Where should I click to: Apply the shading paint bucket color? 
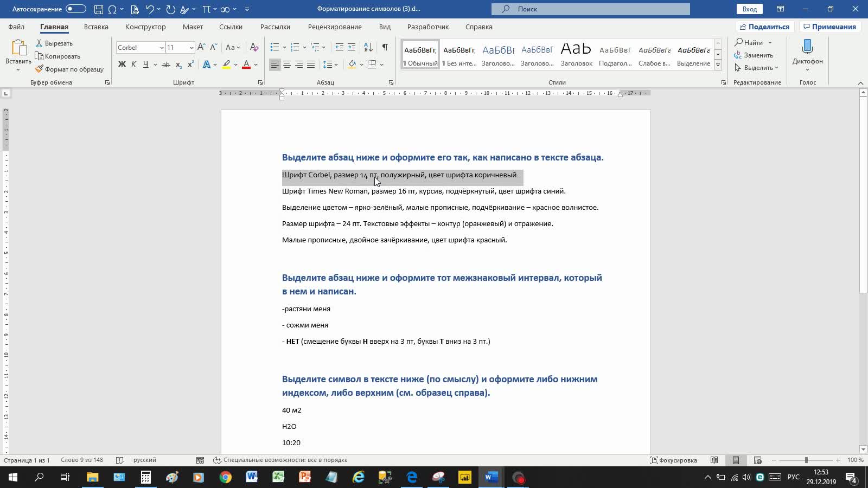[x=352, y=65]
